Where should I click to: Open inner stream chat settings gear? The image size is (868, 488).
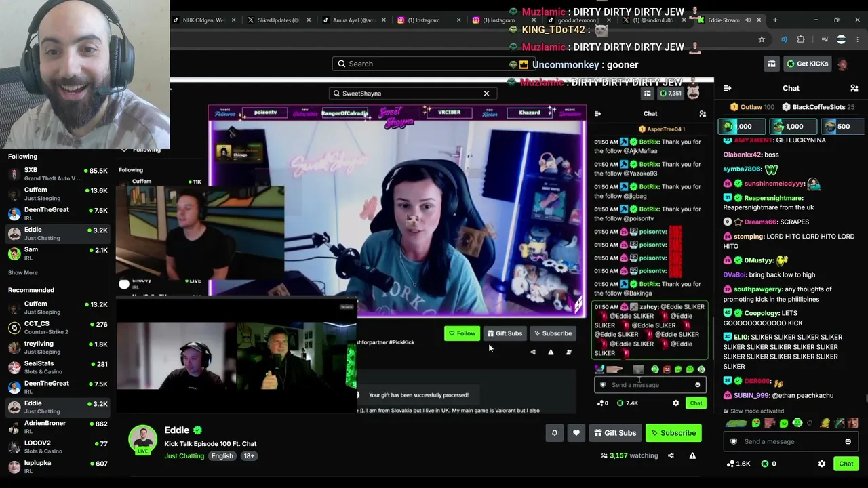(675, 403)
